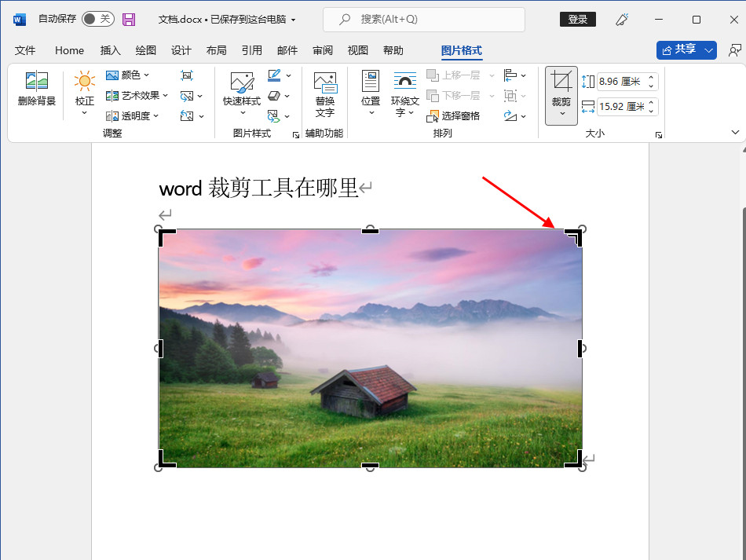The image size is (746, 560).
Task: Click the Word application logo icon
Action: (20, 20)
